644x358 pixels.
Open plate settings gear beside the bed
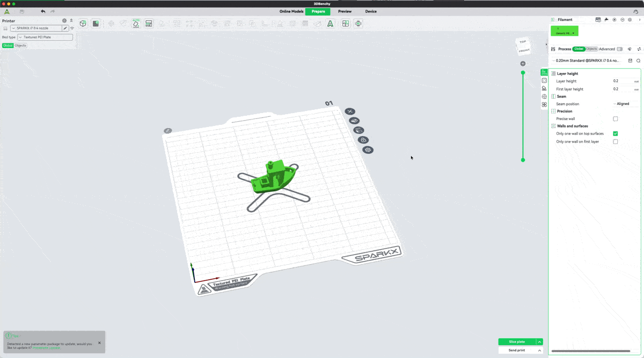point(368,150)
